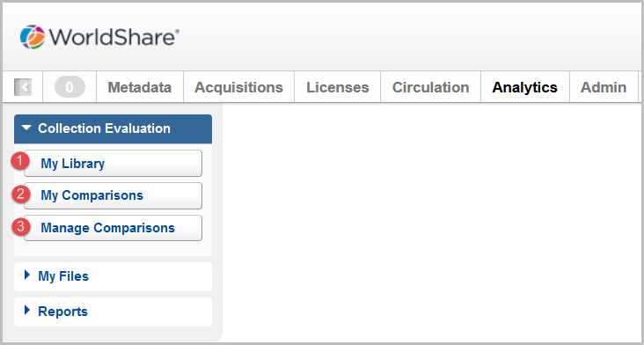
Task: Expand the Reports section
Action: [x=113, y=312]
